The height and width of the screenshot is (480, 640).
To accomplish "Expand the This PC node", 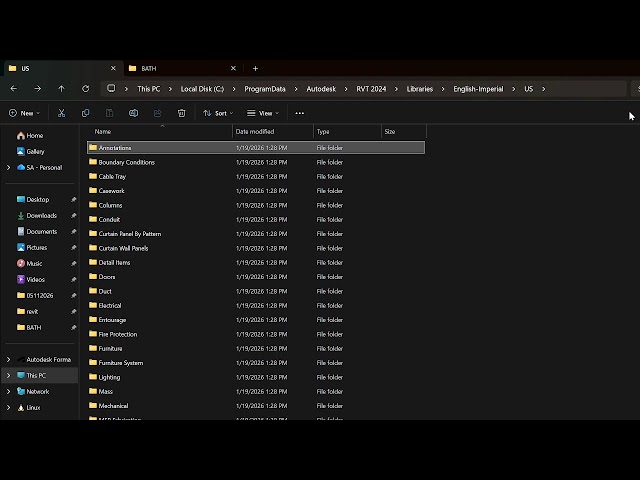I will (x=9, y=376).
